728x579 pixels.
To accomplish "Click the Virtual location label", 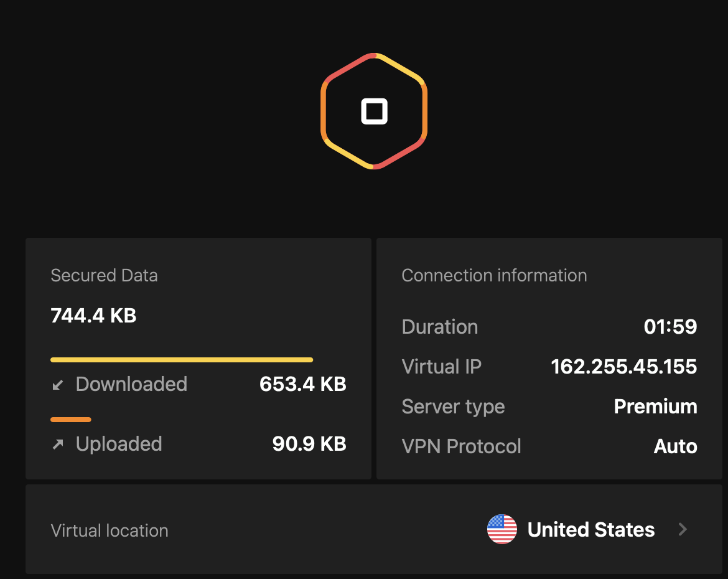I will coord(110,530).
